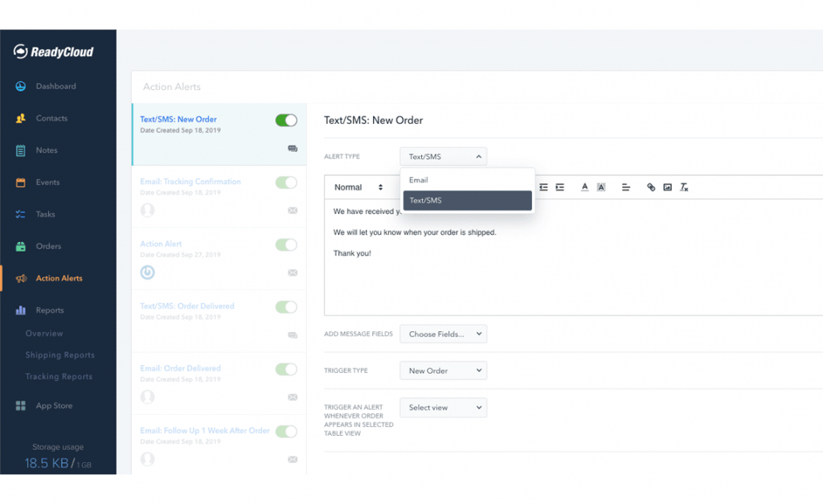Screen dimensions: 823x504
Task: Open the Trigger Type dropdown
Action: tap(443, 371)
